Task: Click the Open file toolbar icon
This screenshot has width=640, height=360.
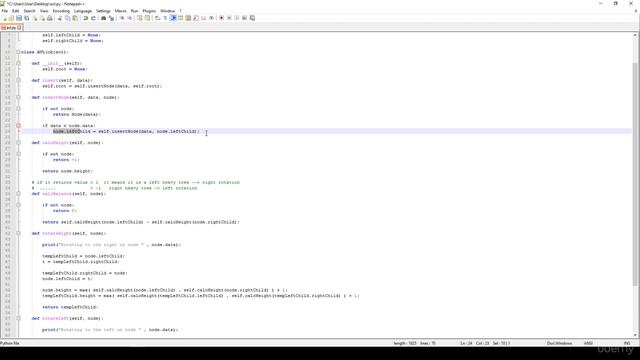Action: 11,18
